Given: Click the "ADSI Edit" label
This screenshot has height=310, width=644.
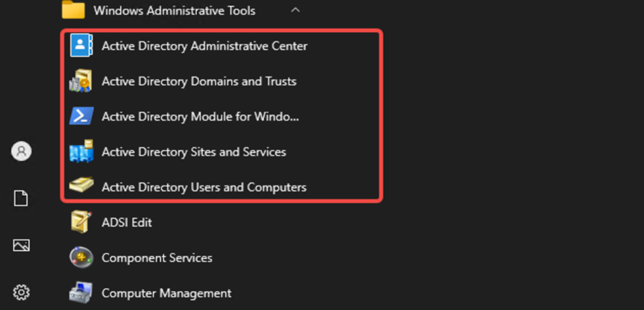Looking at the screenshot, I should coord(127,223).
